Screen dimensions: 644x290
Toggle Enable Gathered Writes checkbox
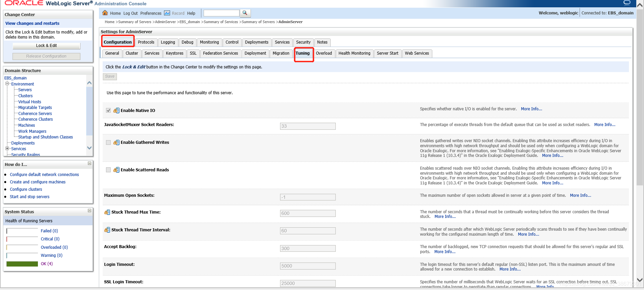point(108,142)
